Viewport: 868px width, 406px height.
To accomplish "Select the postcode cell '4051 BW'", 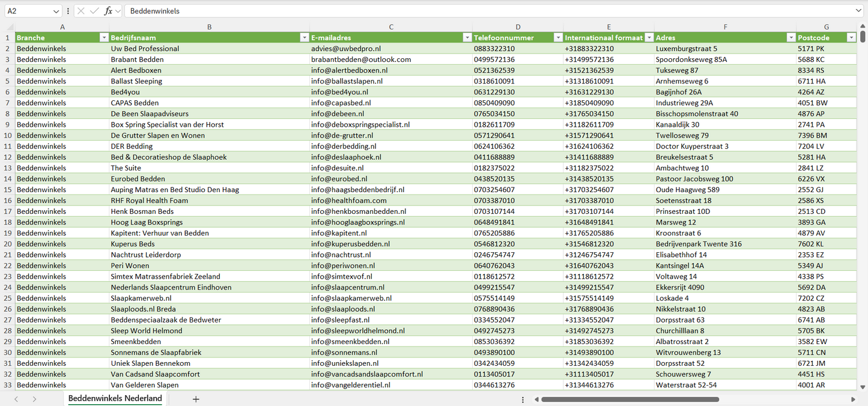I will [x=827, y=103].
